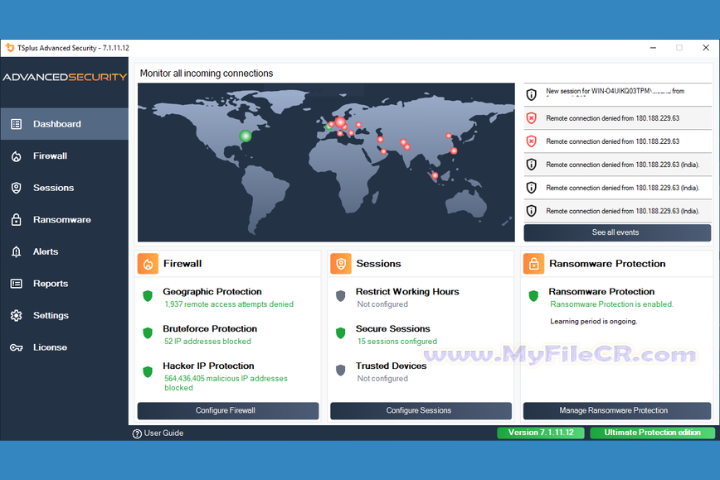The width and height of the screenshot is (720, 480).
Task: Click the Version 7.1.11.12 badge
Action: click(540, 433)
